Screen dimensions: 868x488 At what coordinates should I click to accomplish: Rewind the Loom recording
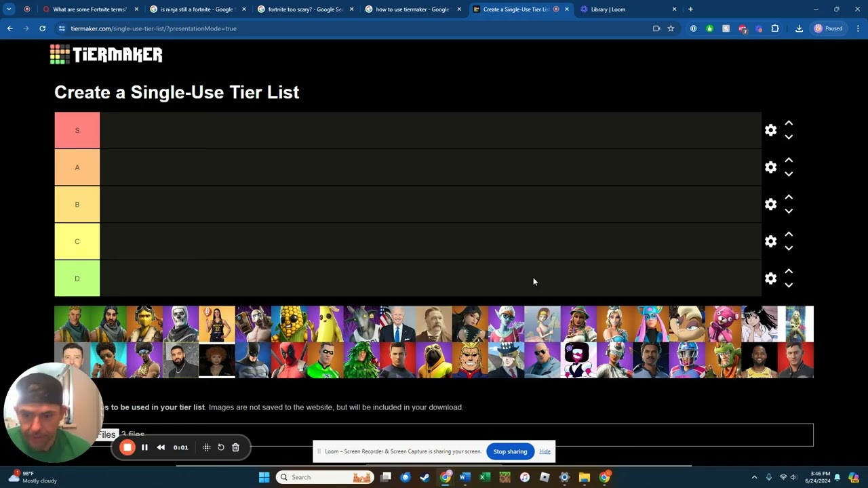pos(161,447)
